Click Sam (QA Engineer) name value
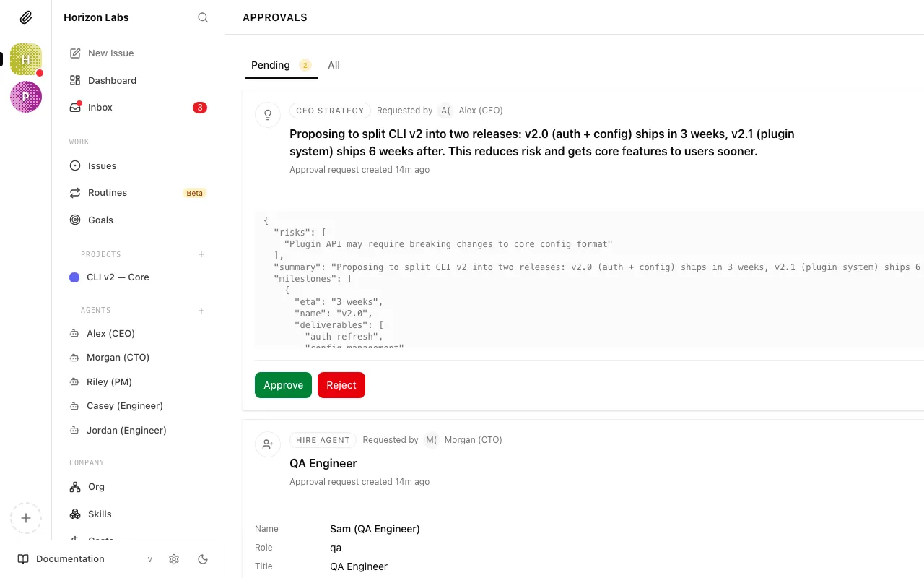 click(x=375, y=529)
